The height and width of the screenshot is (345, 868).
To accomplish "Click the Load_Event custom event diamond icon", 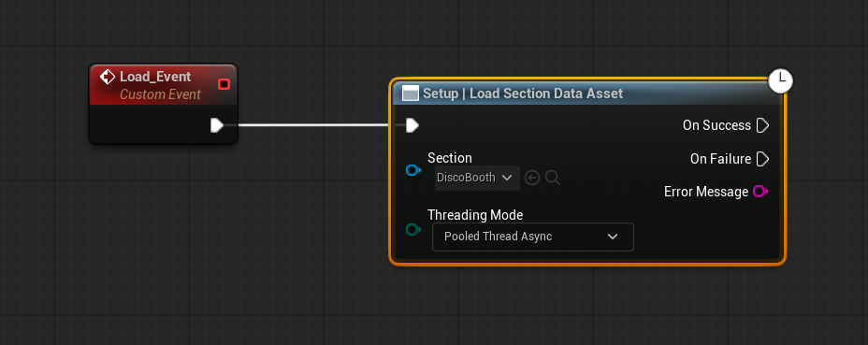I will (x=107, y=77).
